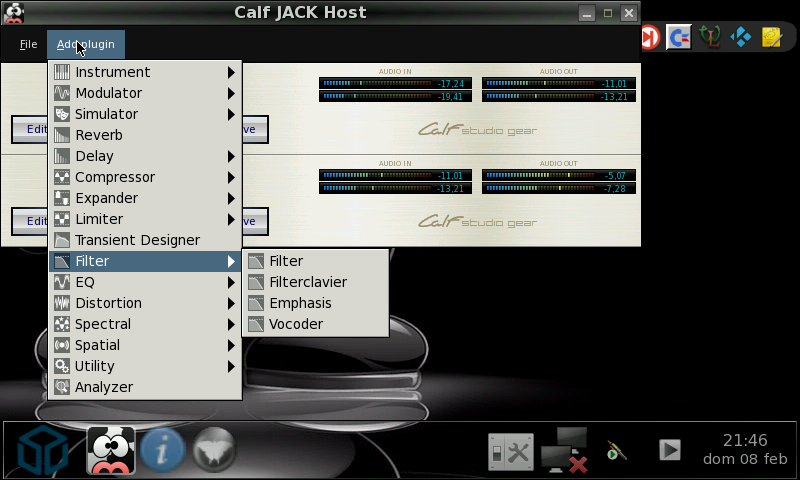Close the Add plugin menu header

pyautogui.click(x=86, y=44)
